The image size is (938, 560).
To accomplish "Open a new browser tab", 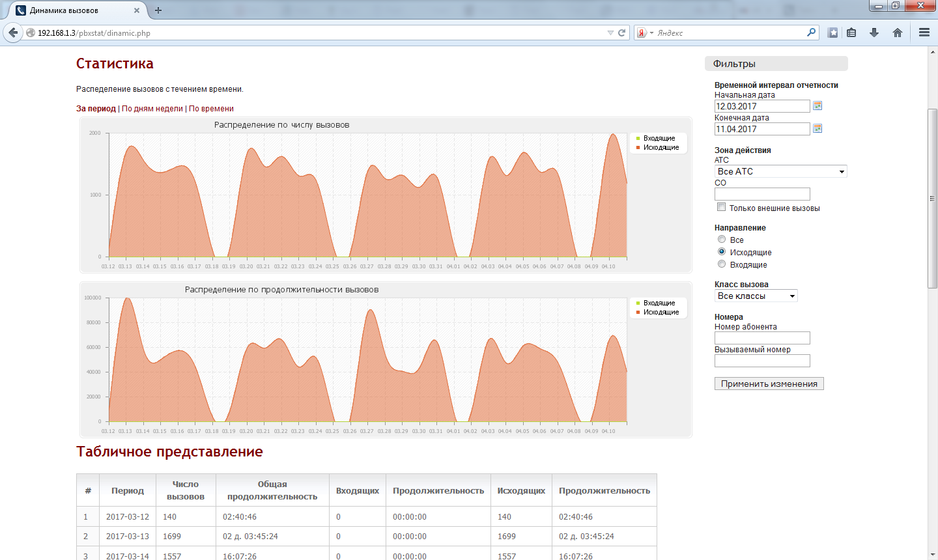I will click(158, 10).
